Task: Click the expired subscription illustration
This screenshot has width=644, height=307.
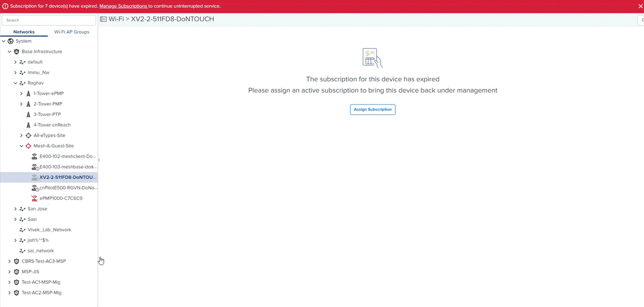Action: tap(373, 58)
